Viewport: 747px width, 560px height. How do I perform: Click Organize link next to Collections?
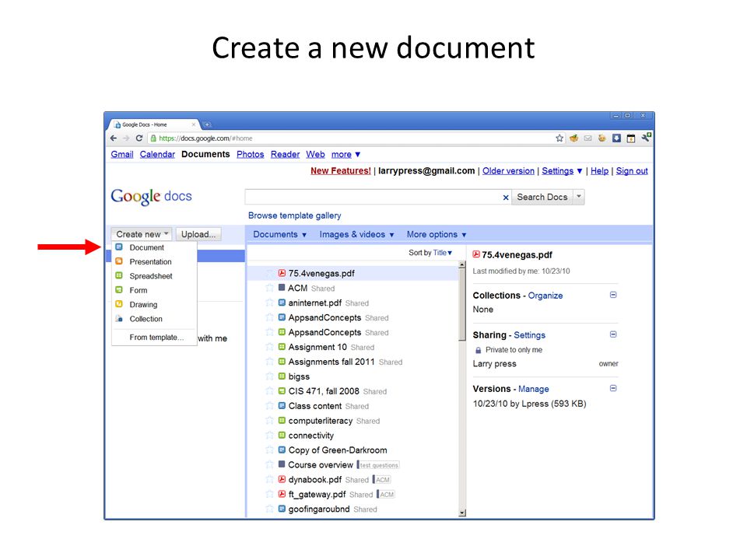tap(545, 296)
